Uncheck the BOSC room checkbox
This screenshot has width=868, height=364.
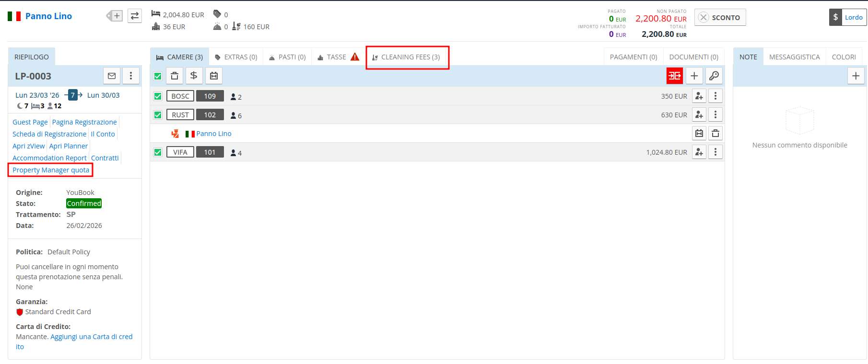pos(158,96)
